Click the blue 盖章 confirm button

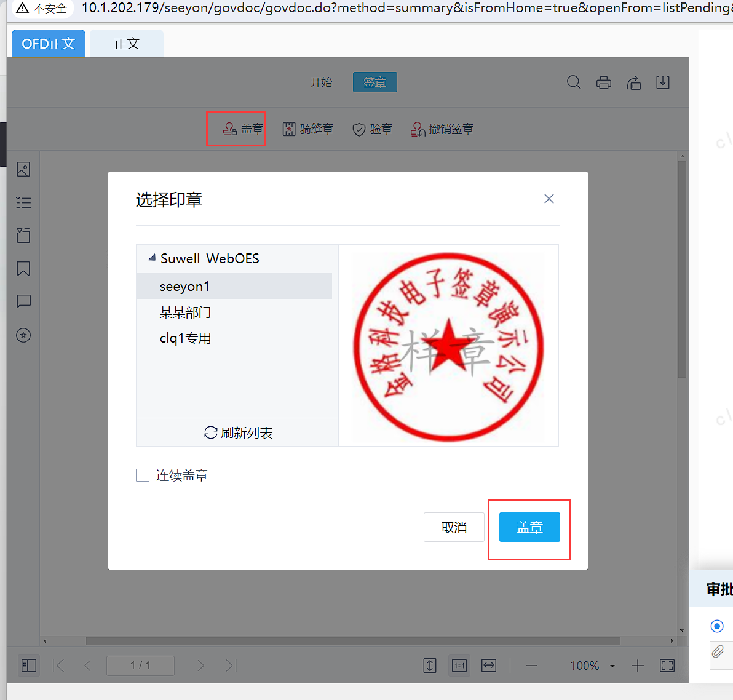point(529,527)
